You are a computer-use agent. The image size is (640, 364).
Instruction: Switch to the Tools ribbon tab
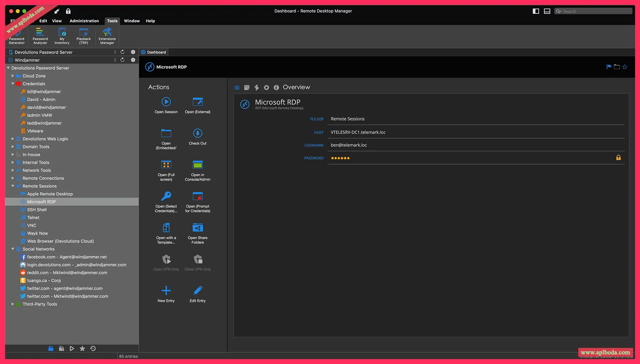pyautogui.click(x=112, y=21)
